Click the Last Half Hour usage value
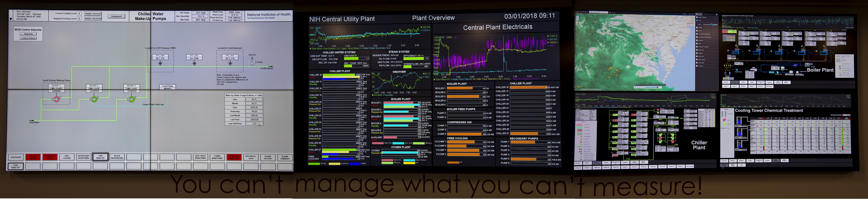The height and width of the screenshot is (199, 868). click(254, 123)
